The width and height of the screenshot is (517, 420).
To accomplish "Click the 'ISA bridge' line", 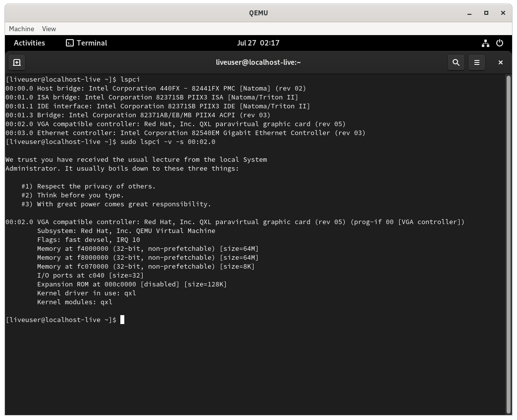I will [152, 97].
